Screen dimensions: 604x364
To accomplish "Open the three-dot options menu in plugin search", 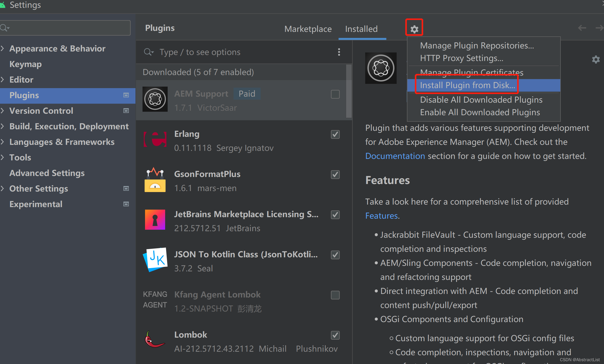I will [x=339, y=52].
